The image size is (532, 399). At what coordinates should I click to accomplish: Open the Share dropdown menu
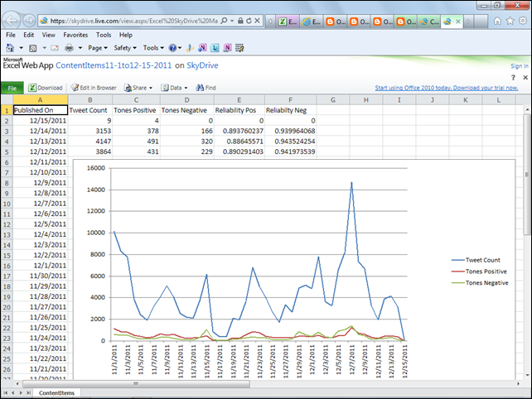[138, 87]
